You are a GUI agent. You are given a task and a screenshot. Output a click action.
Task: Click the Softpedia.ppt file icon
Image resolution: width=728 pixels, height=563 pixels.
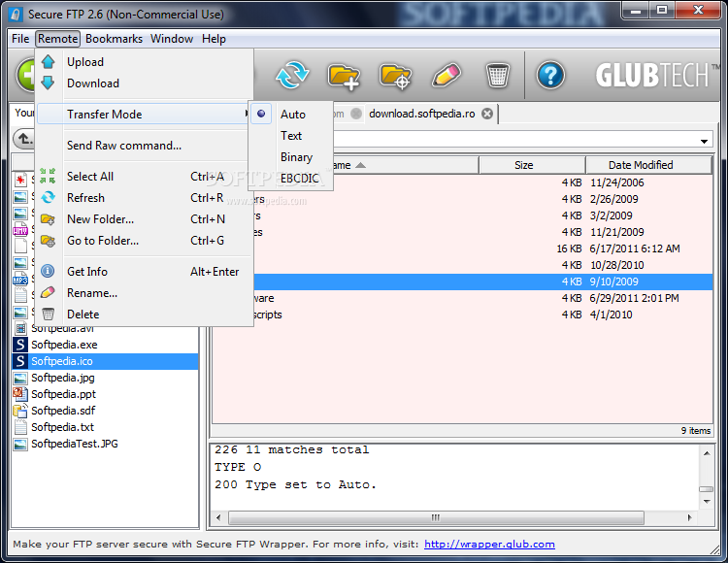(20, 394)
